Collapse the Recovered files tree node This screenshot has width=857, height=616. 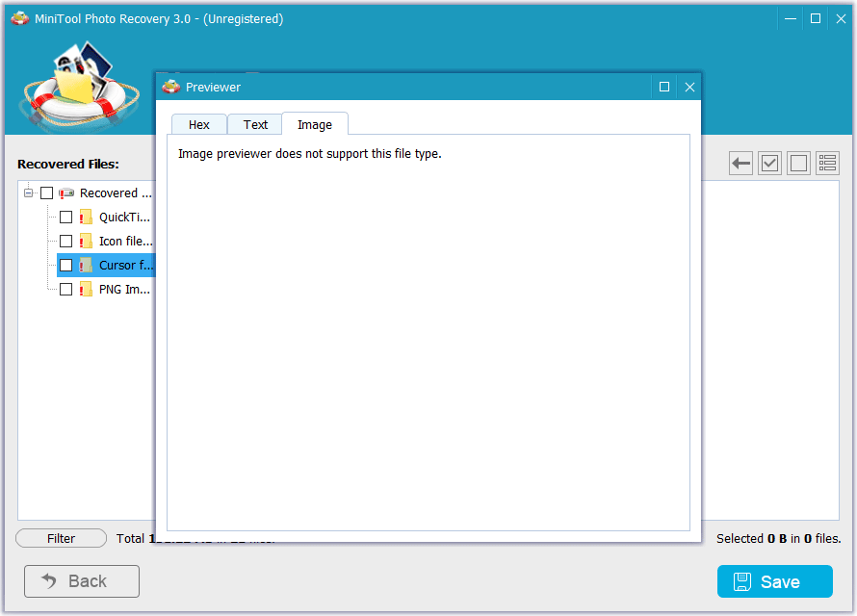[x=29, y=193]
